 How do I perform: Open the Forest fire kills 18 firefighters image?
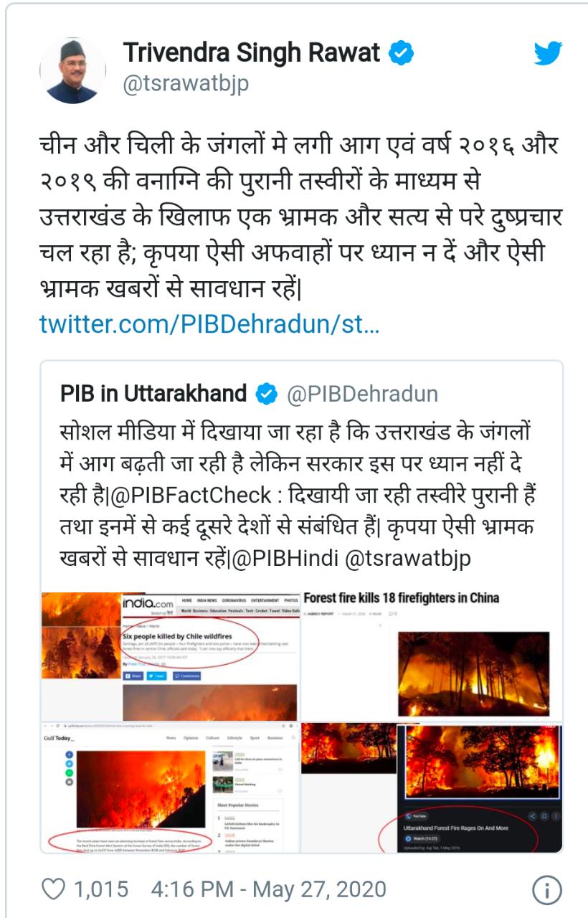pyautogui.click(x=431, y=656)
